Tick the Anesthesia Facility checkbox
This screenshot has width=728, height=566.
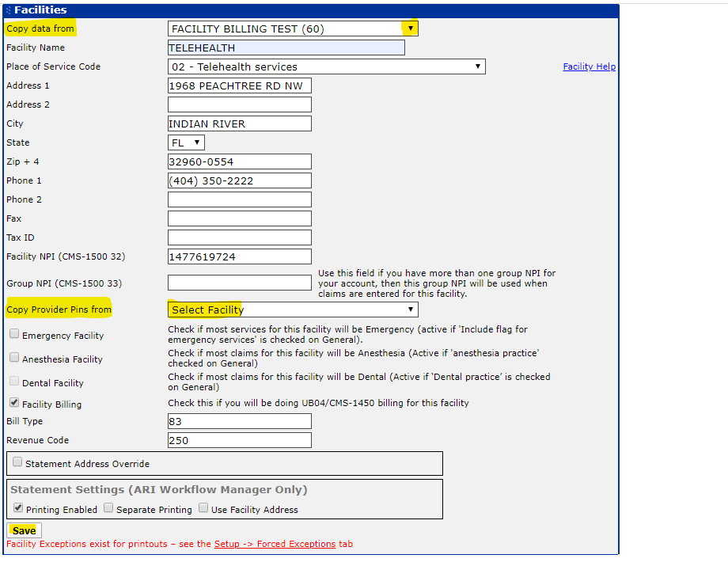[x=14, y=358]
